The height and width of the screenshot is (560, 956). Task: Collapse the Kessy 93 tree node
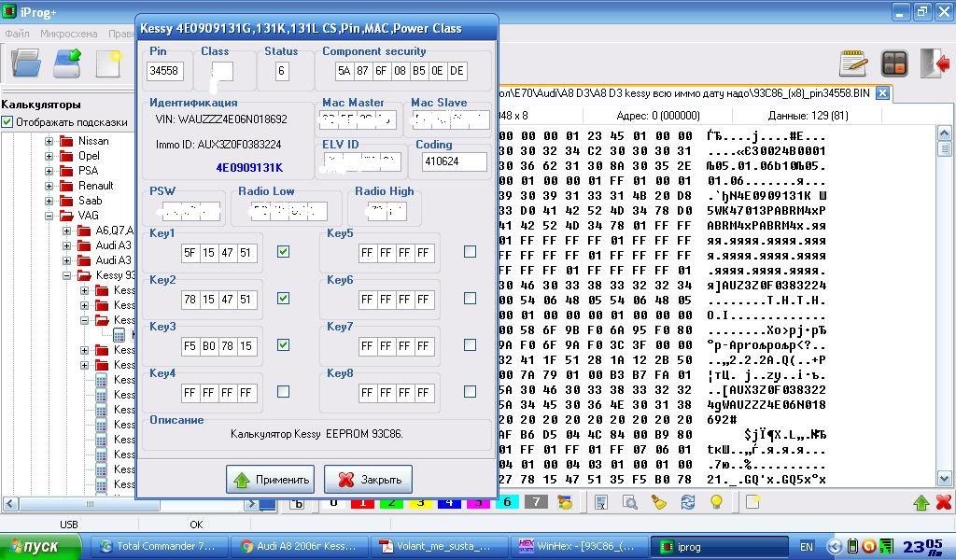pos(66,275)
